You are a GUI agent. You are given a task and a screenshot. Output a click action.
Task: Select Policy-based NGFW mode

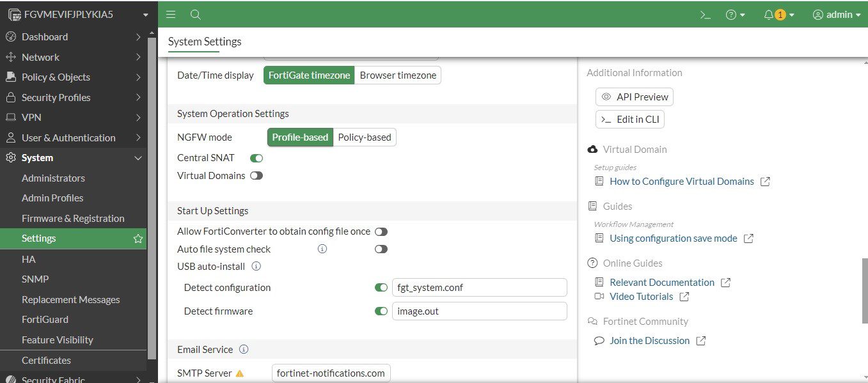365,137
